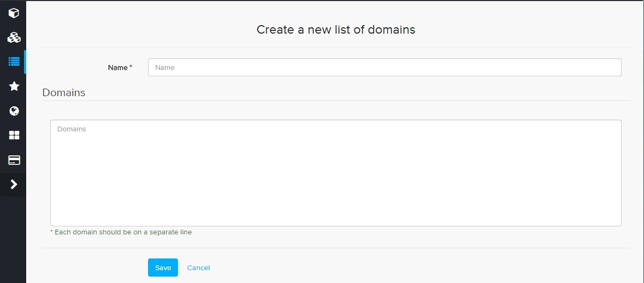This screenshot has width=644, height=283.
Task: Open the four-square grid sidebar icon
Action: (14, 136)
